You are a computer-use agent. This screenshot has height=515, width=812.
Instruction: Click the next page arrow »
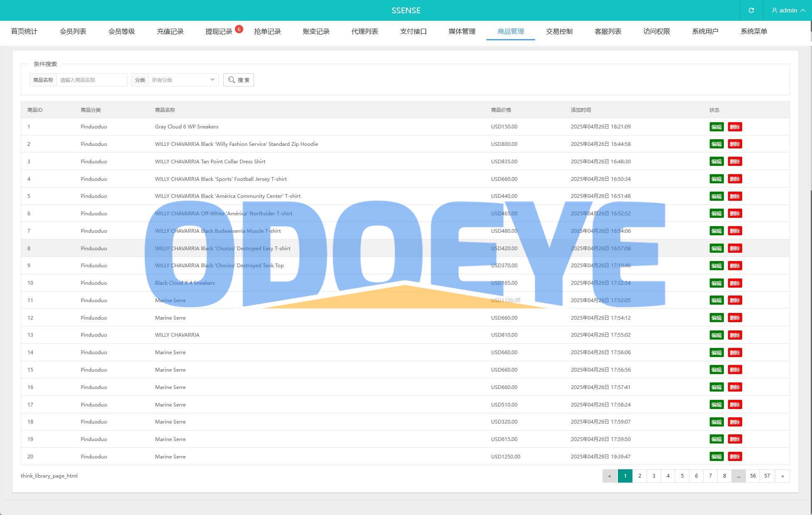pos(782,476)
